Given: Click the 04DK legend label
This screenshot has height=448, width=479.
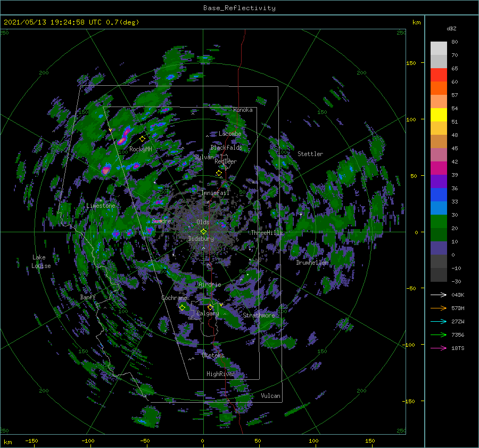Looking at the screenshot, I should [458, 295].
